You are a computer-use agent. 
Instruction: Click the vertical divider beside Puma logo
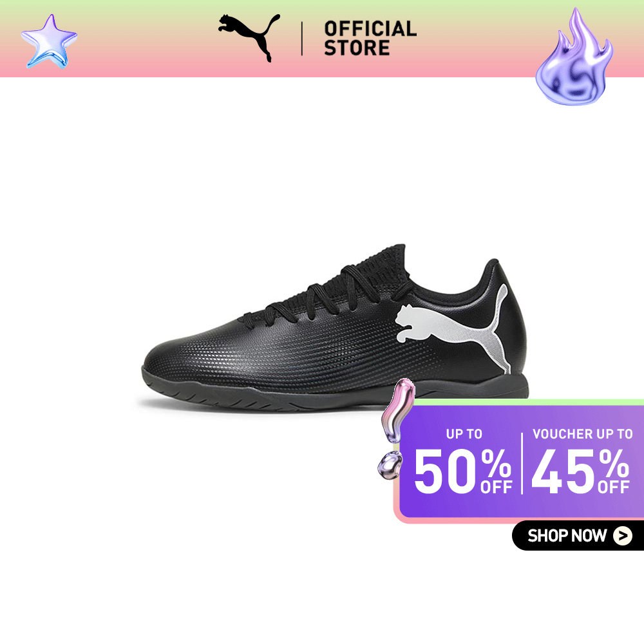click(x=302, y=39)
